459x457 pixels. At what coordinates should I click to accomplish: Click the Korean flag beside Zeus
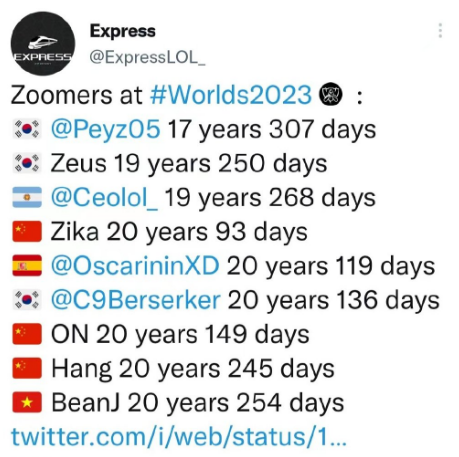click(x=27, y=163)
